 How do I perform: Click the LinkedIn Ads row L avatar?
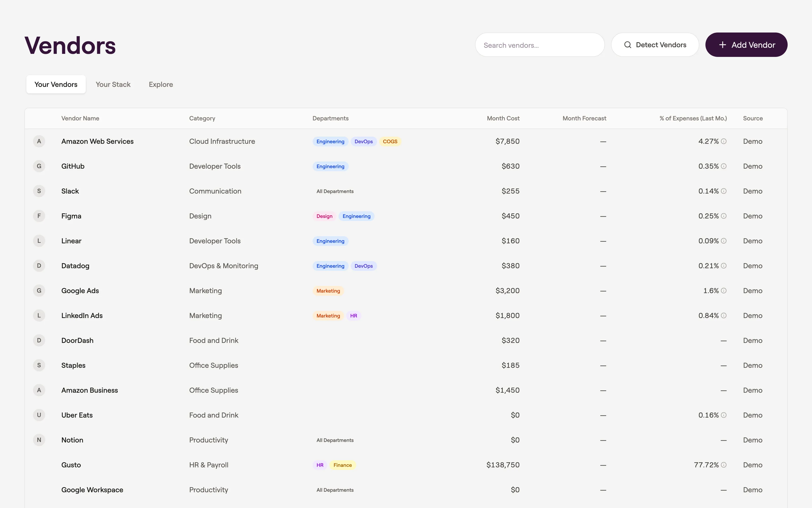pos(39,315)
